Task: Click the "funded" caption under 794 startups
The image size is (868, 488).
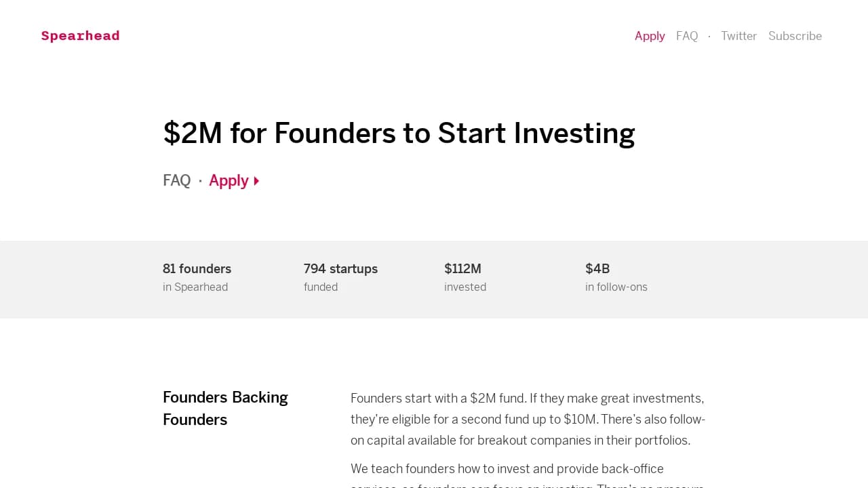Action: pyautogui.click(x=321, y=287)
